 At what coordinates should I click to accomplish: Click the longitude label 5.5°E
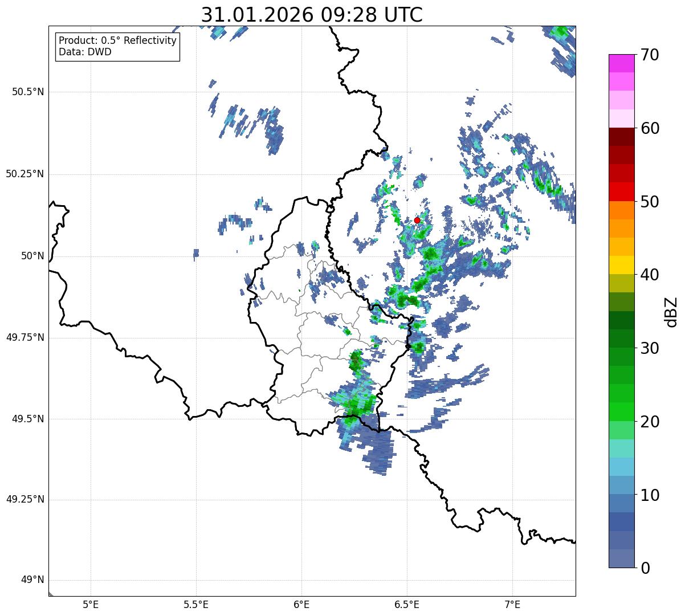(x=196, y=604)
